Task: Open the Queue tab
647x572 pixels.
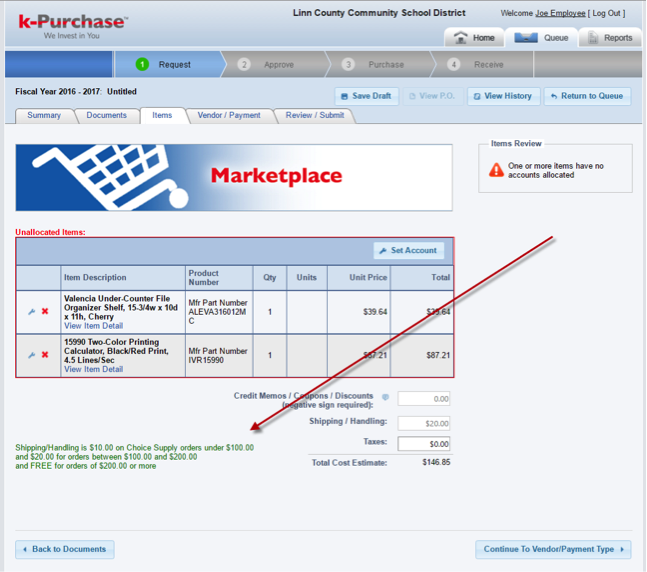Action: coord(541,38)
